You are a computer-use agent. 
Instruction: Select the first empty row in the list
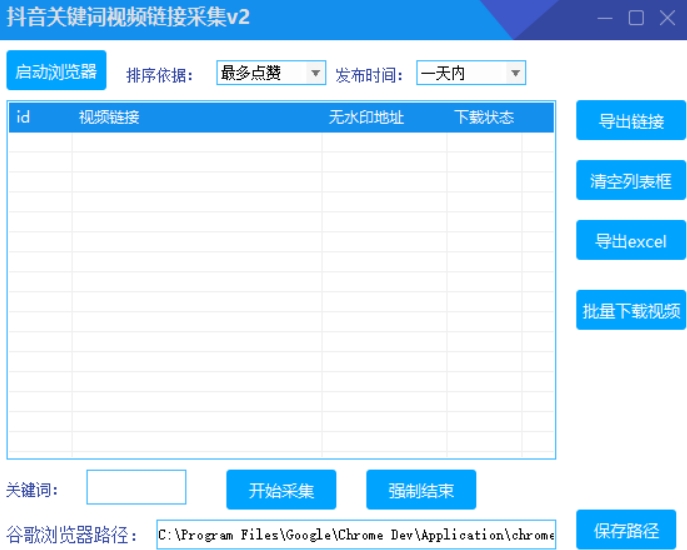280,142
